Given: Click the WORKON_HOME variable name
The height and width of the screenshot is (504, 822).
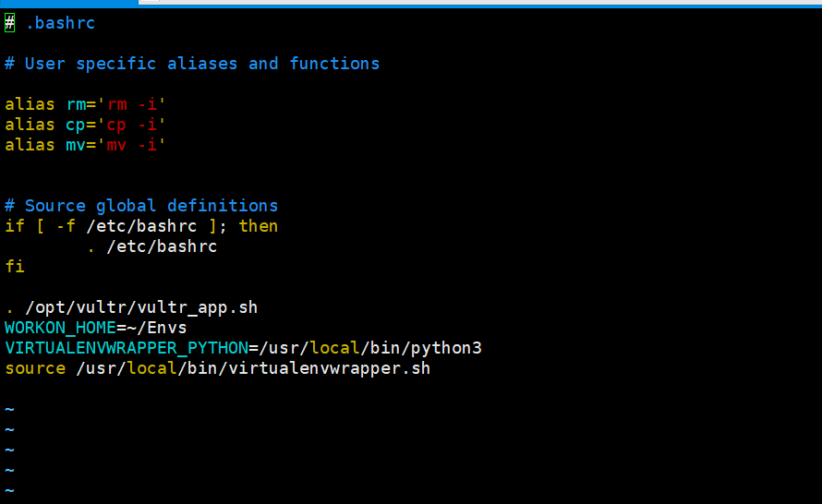Looking at the screenshot, I should [60, 328].
